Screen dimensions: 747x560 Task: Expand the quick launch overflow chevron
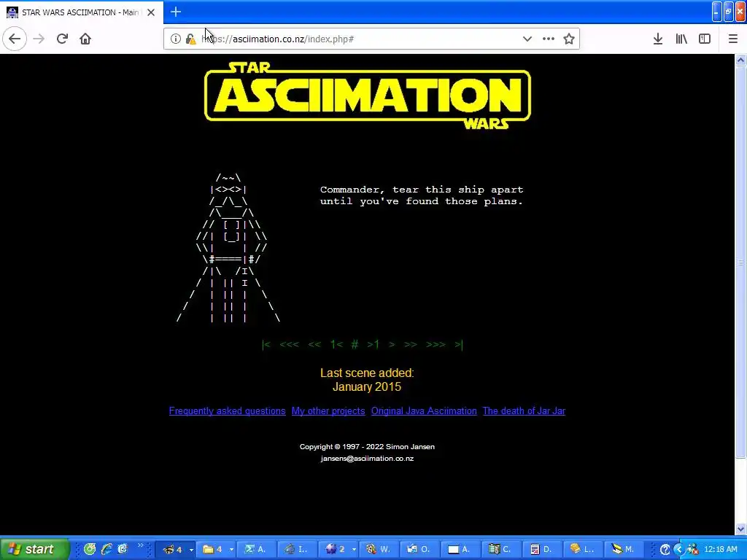tap(140, 545)
